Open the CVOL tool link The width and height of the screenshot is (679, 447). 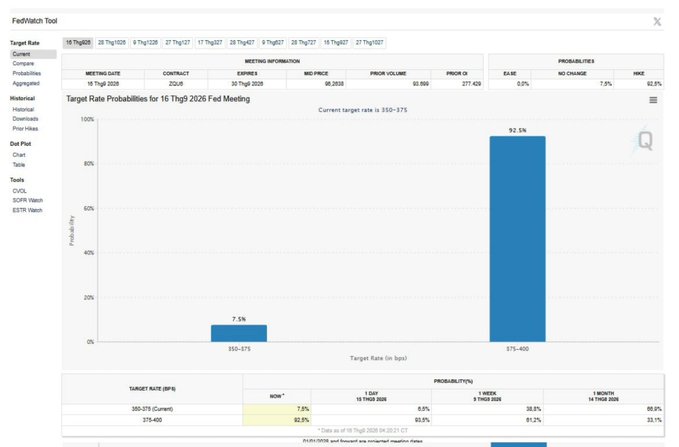19,191
